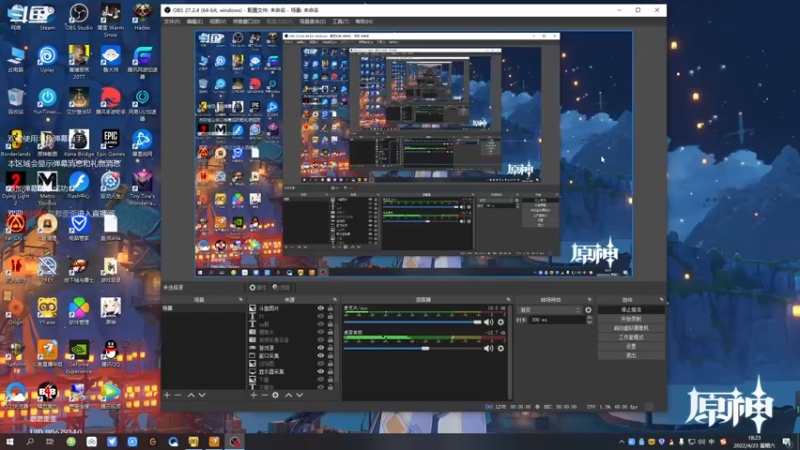The image size is (800, 450).
Task: Open the 桌面音频 channel gear settings
Action: 501,348
